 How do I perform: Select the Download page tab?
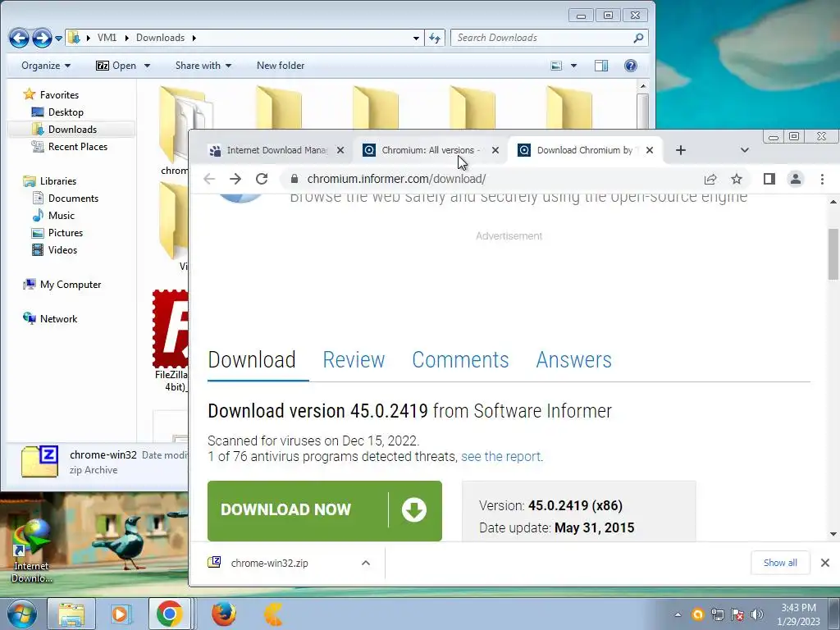pos(252,359)
